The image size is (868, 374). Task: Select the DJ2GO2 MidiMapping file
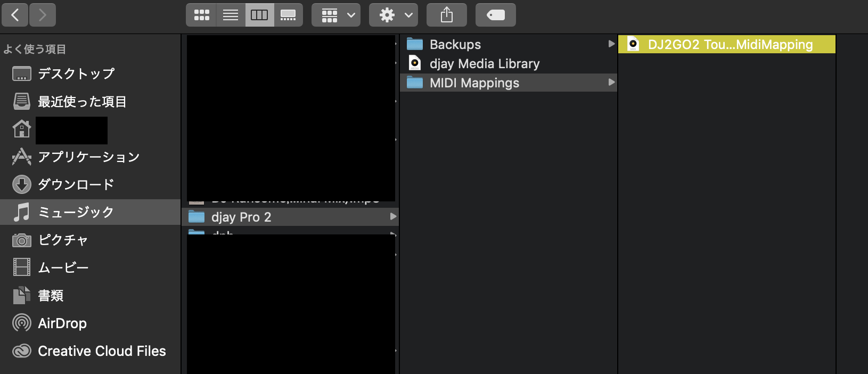[x=730, y=44]
